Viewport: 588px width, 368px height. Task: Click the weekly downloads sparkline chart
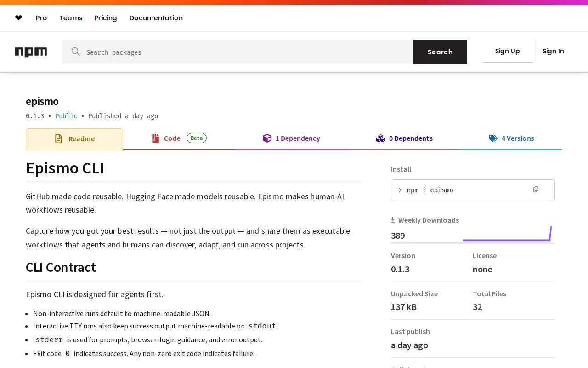click(507, 234)
